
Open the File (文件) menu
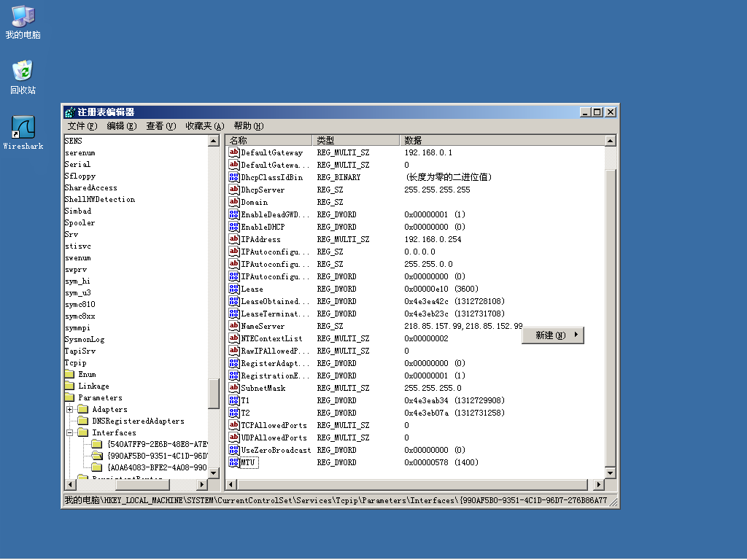pyautogui.click(x=82, y=125)
